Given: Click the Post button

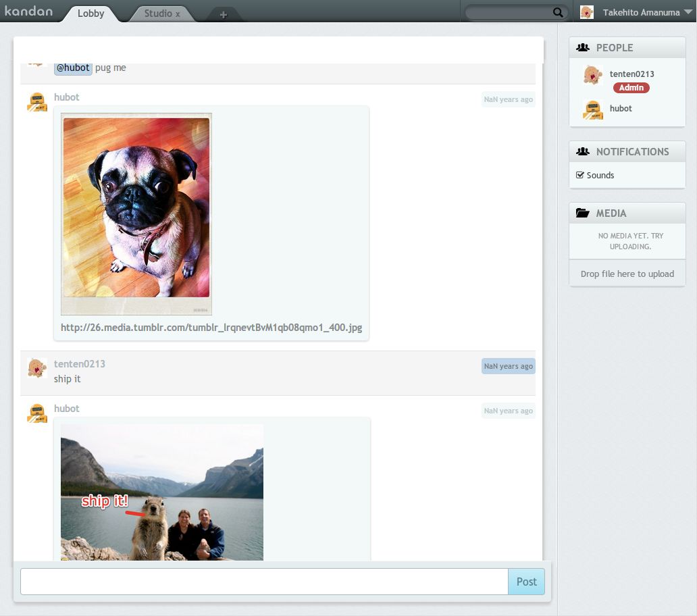Looking at the screenshot, I should [x=525, y=581].
